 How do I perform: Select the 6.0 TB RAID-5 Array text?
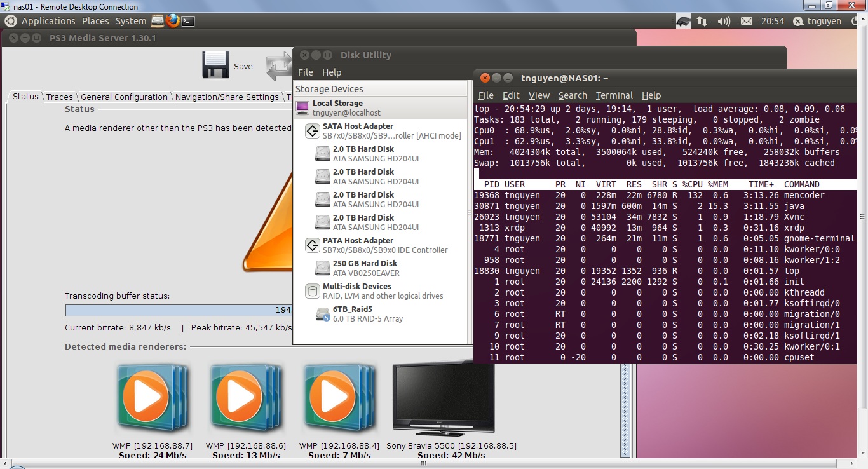pos(368,319)
